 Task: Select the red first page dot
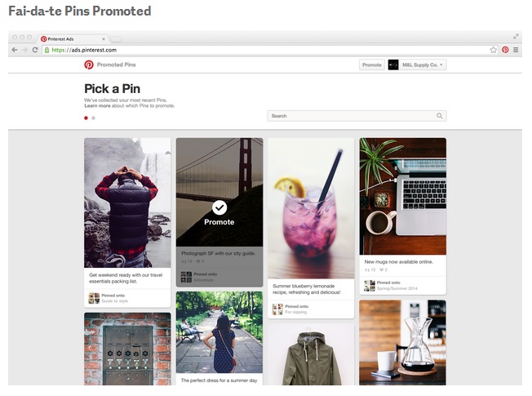[x=86, y=118]
